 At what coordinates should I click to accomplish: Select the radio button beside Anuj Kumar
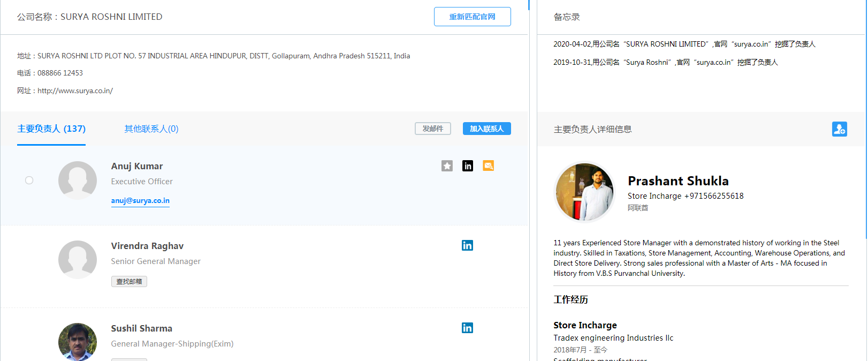29,180
